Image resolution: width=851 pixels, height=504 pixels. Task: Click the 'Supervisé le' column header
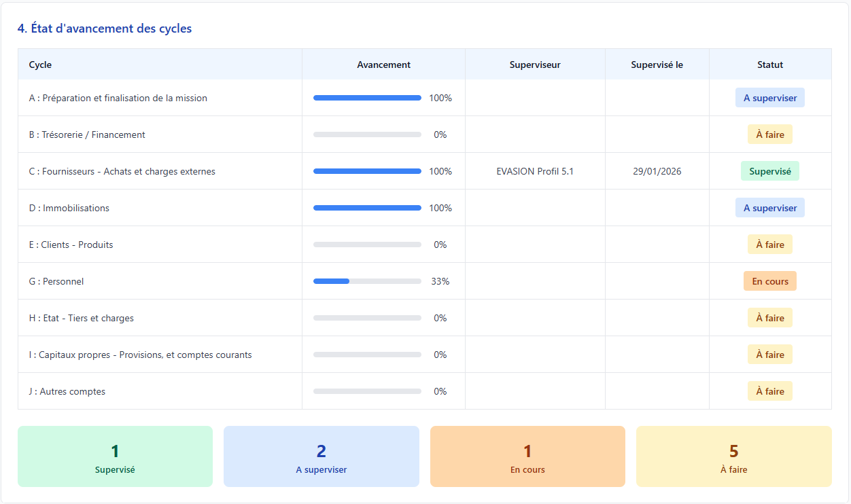tap(657, 65)
